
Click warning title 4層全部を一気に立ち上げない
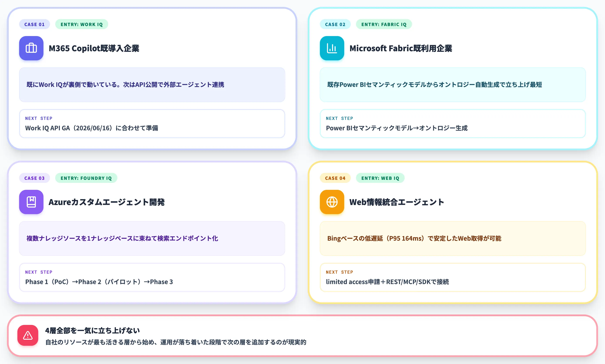click(92, 330)
